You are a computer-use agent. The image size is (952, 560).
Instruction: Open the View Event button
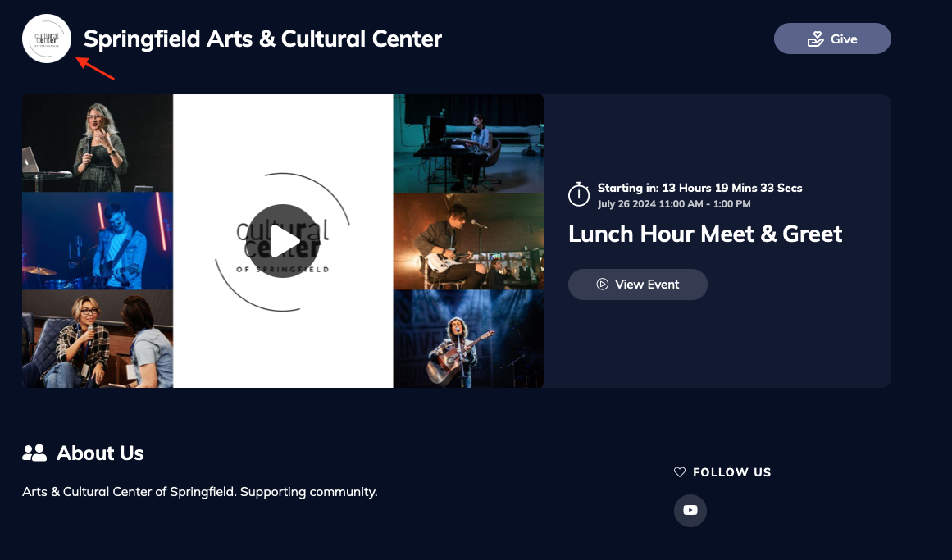(638, 285)
